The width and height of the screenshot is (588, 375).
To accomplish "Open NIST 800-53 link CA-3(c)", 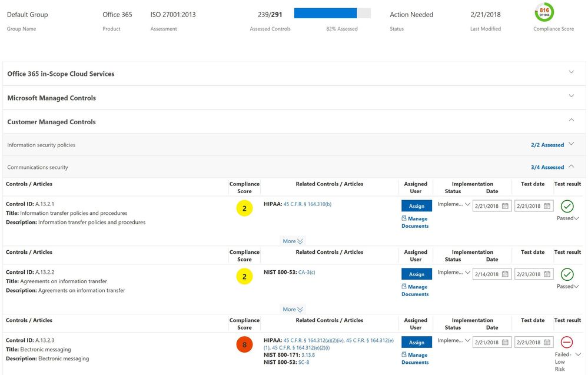I will 307,272.
